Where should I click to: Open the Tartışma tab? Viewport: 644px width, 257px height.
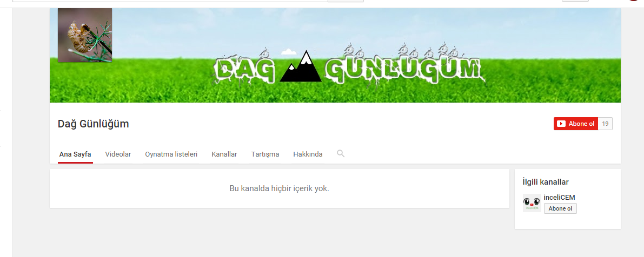(x=265, y=154)
